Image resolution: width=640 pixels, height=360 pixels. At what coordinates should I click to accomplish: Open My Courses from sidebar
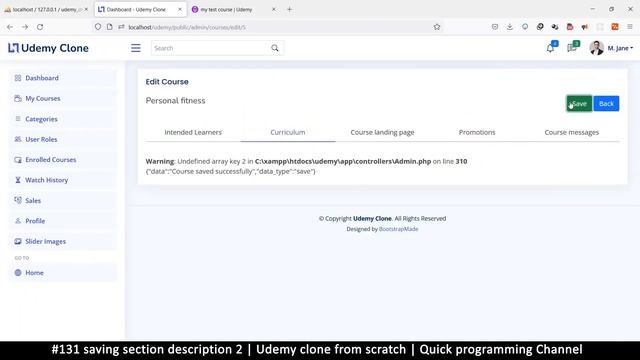coord(62,98)
